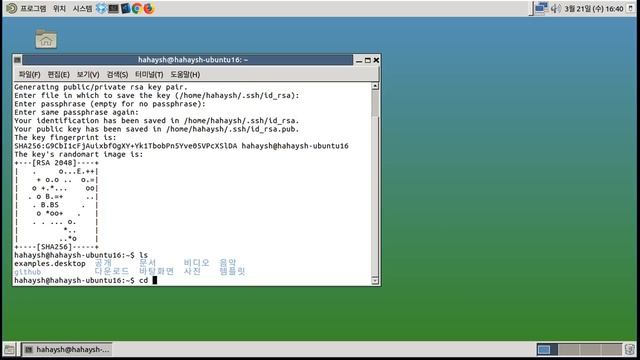Open the volume speaker tray icon
This screenshot has height=360, width=640.
pos(555,9)
